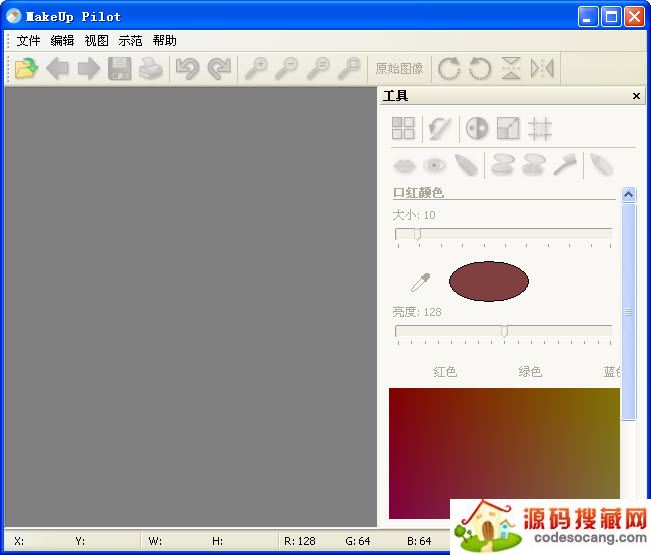Close the 工具 panel
The image size is (651, 555).
pyautogui.click(x=637, y=96)
